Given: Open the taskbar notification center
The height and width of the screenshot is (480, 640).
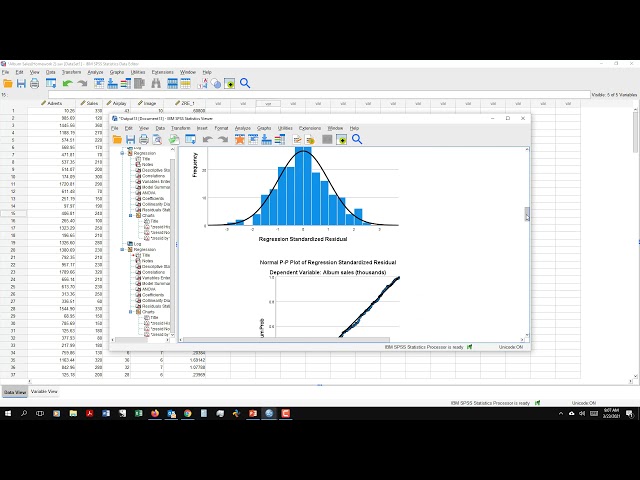Looking at the screenshot, I should 630,414.
